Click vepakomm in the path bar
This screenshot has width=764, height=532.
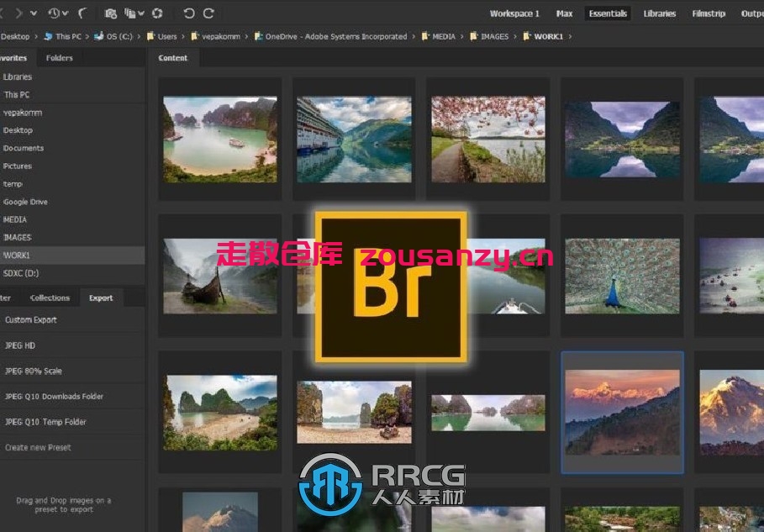(x=221, y=36)
